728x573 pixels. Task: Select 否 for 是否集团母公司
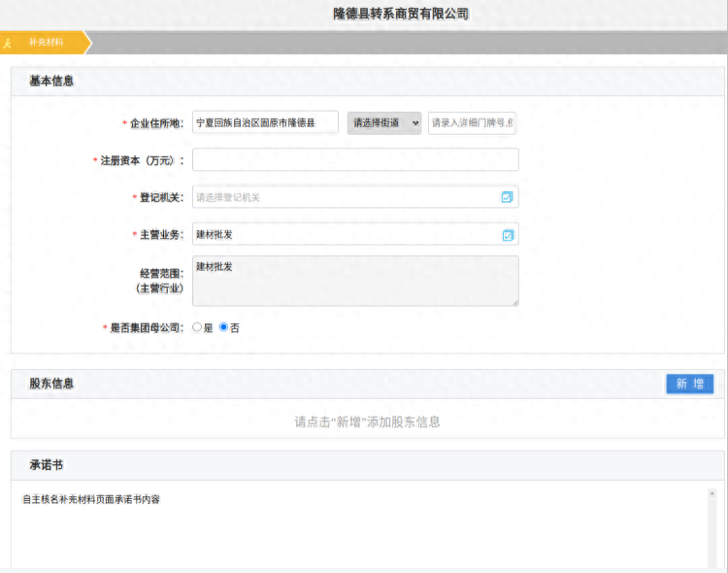point(224,328)
